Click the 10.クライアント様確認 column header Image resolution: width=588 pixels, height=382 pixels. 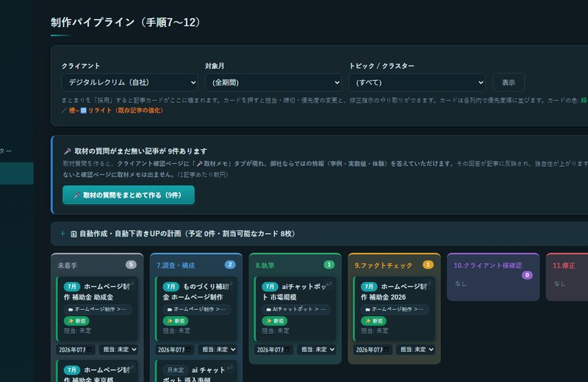(x=487, y=265)
